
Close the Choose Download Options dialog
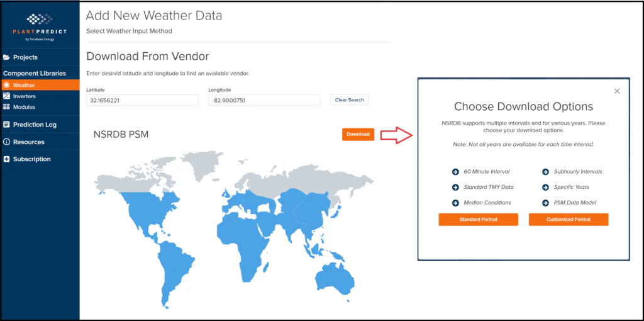click(x=617, y=91)
